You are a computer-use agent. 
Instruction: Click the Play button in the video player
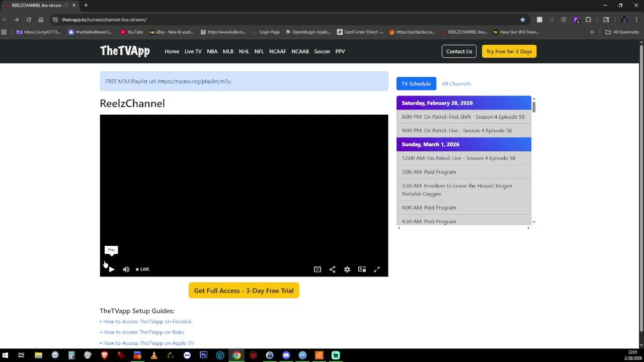[112, 269]
